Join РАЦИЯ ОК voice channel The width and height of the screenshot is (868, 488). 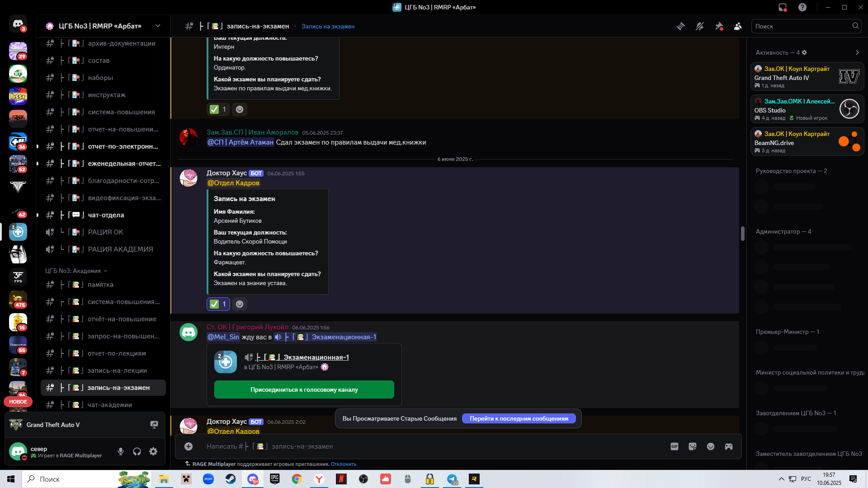pyautogui.click(x=103, y=232)
